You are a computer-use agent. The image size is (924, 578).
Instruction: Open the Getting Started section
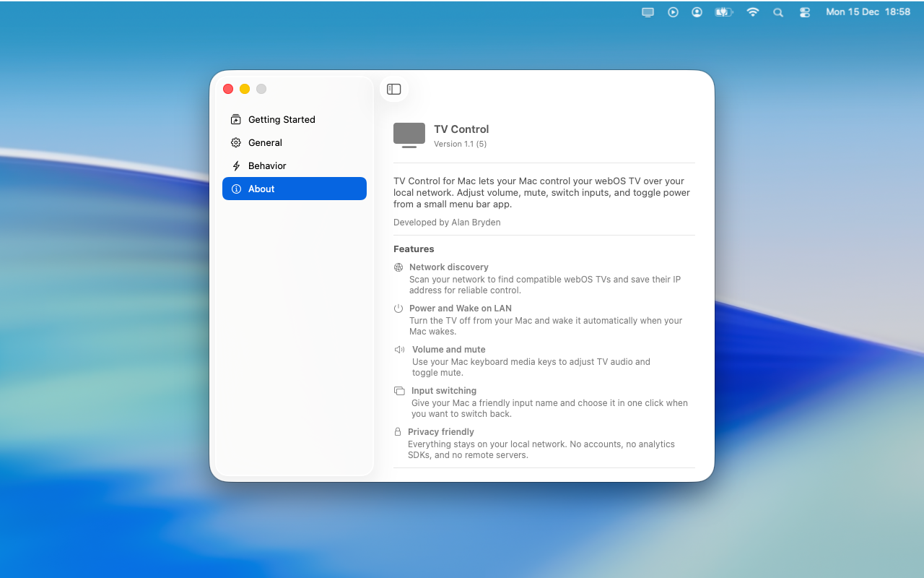coord(282,120)
